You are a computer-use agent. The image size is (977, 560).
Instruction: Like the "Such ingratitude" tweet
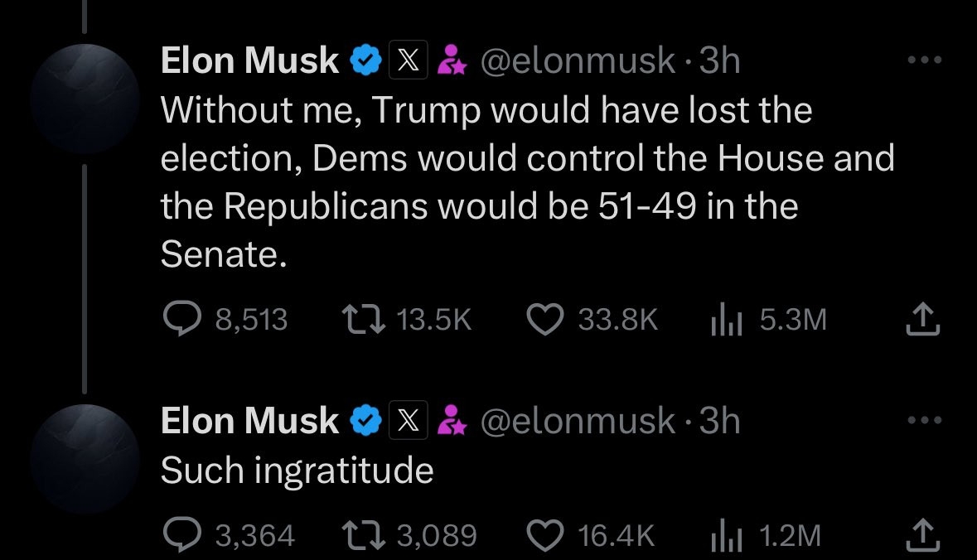coord(544,536)
